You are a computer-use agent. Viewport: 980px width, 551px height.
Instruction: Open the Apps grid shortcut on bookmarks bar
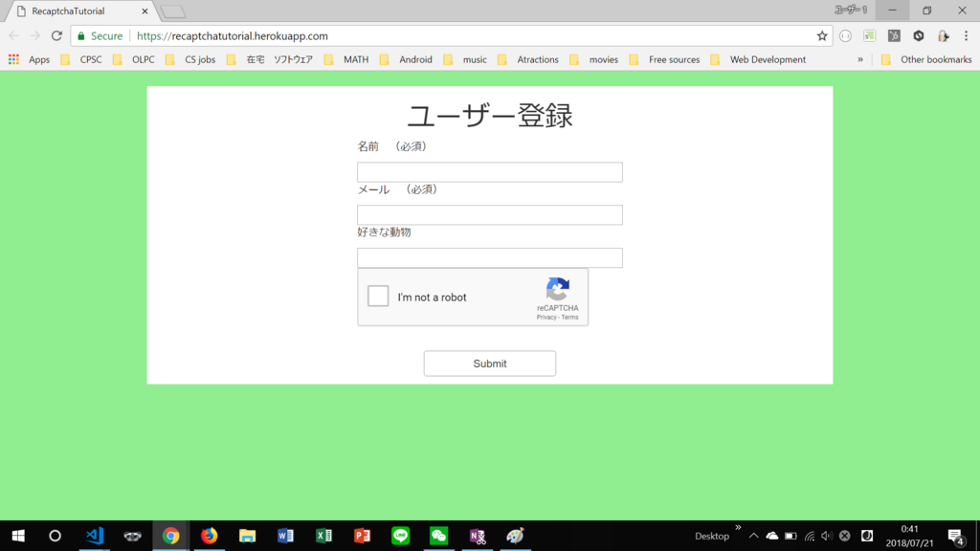(13, 59)
